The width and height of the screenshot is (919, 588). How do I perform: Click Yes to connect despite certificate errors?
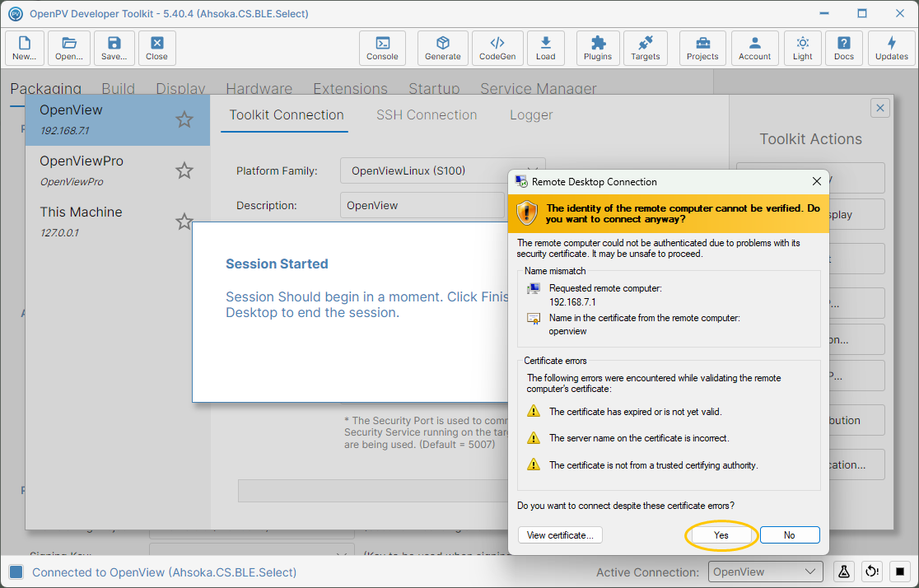click(721, 535)
